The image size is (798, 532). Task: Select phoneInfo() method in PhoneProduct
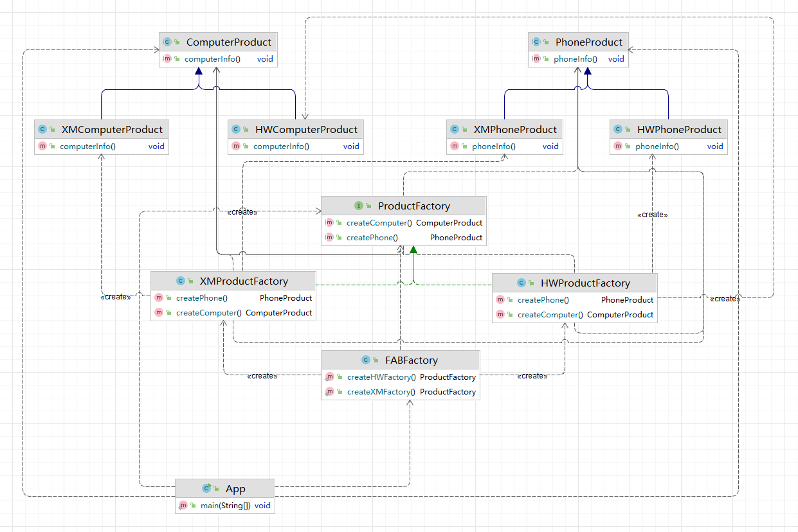(576, 58)
